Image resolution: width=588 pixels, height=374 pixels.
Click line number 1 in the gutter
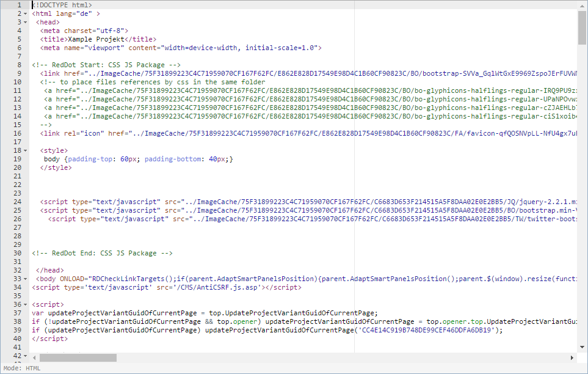pyautogui.click(x=19, y=5)
